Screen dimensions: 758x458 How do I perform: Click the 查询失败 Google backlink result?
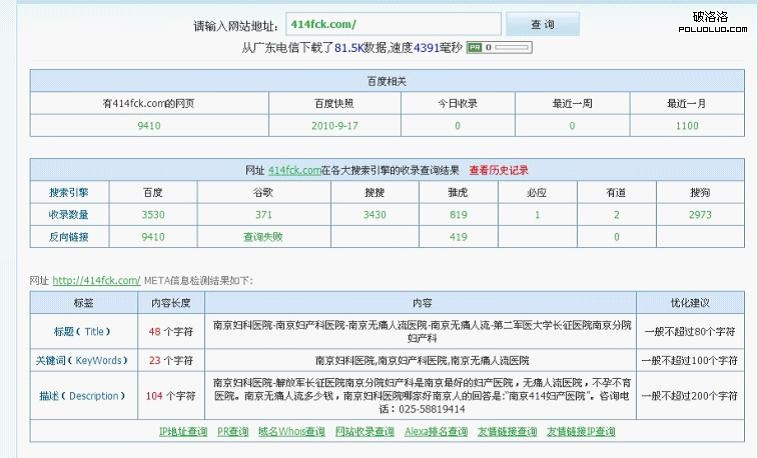click(x=263, y=237)
